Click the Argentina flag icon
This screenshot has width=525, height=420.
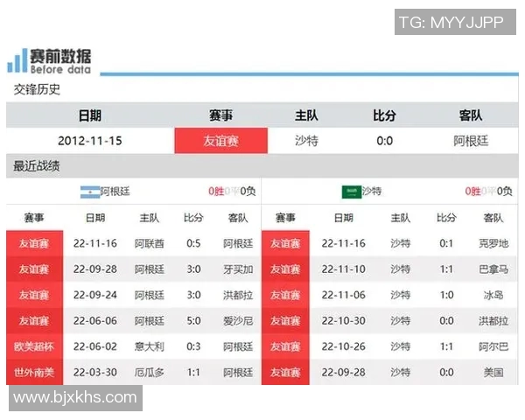(90, 192)
